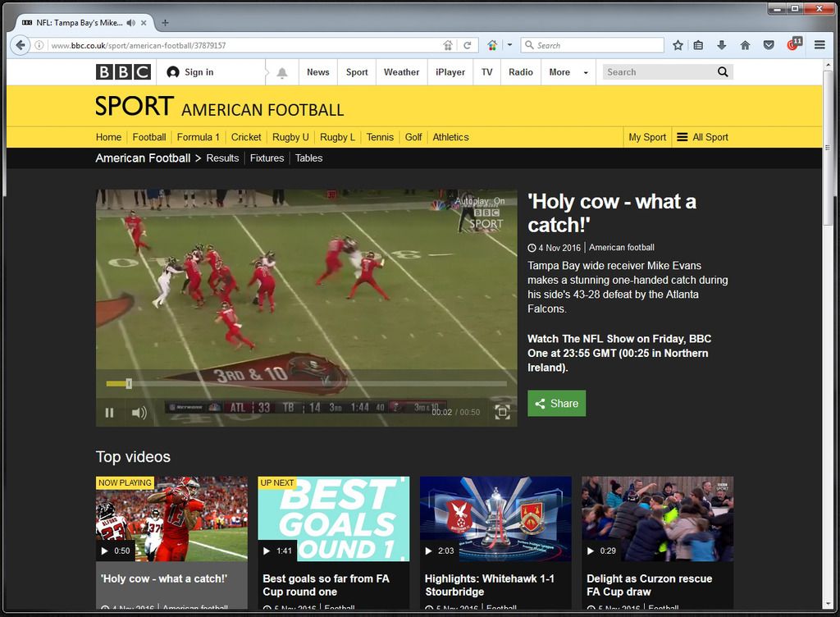Mute the video player volume
The width and height of the screenshot is (840, 617).
(x=139, y=413)
